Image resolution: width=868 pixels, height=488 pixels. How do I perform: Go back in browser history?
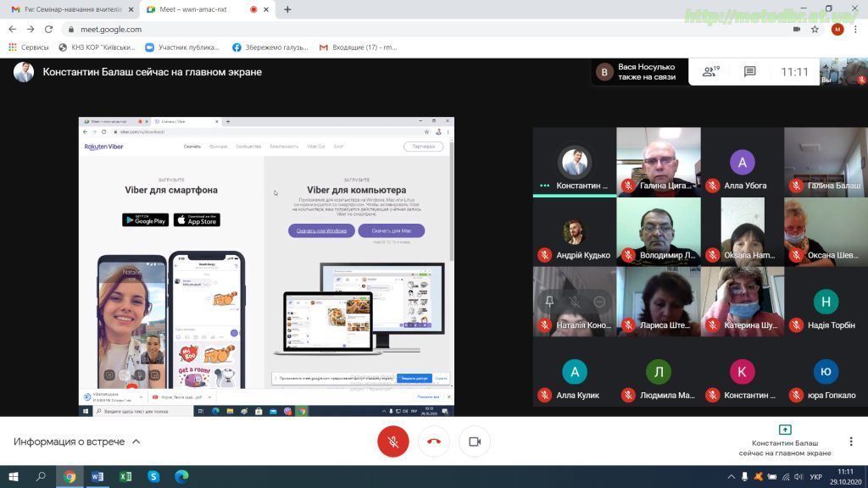tap(12, 30)
